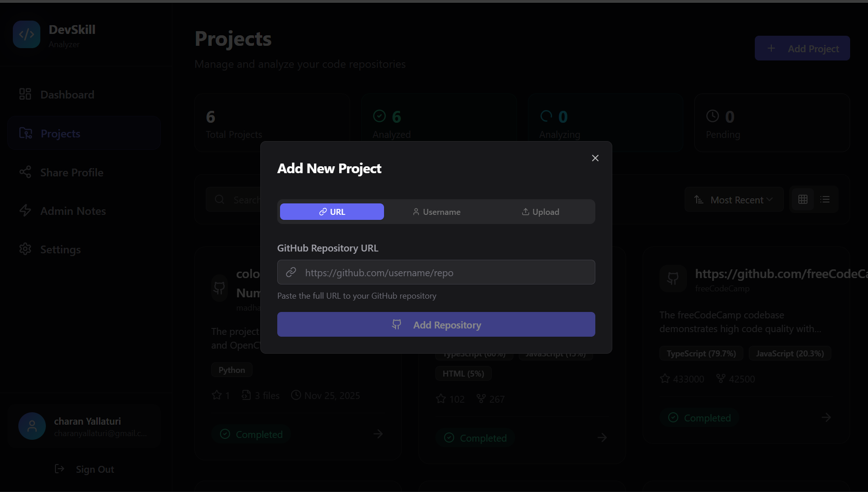Viewport: 868px width, 492px height.
Task: Click the Admin Notes lightning icon
Action: 25,210
